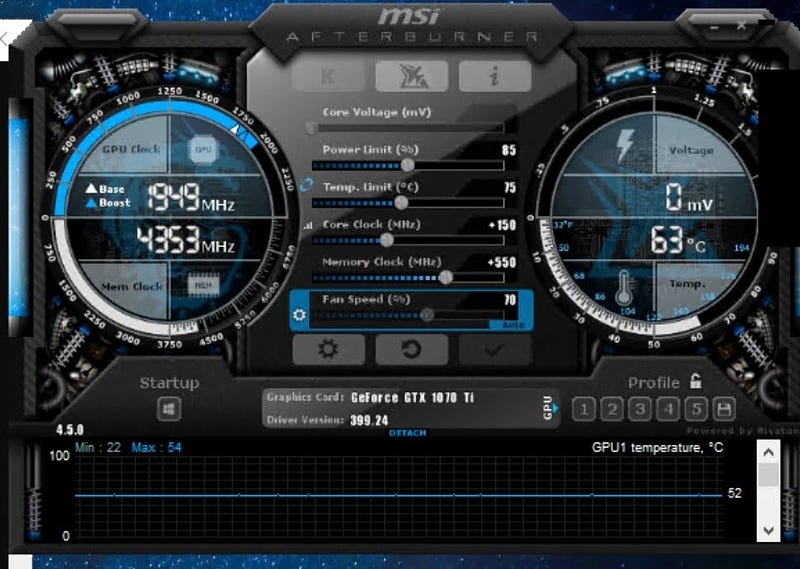The width and height of the screenshot is (800, 569).
Task: Click the Fan Speed slider handle
Action: point(427,315)
